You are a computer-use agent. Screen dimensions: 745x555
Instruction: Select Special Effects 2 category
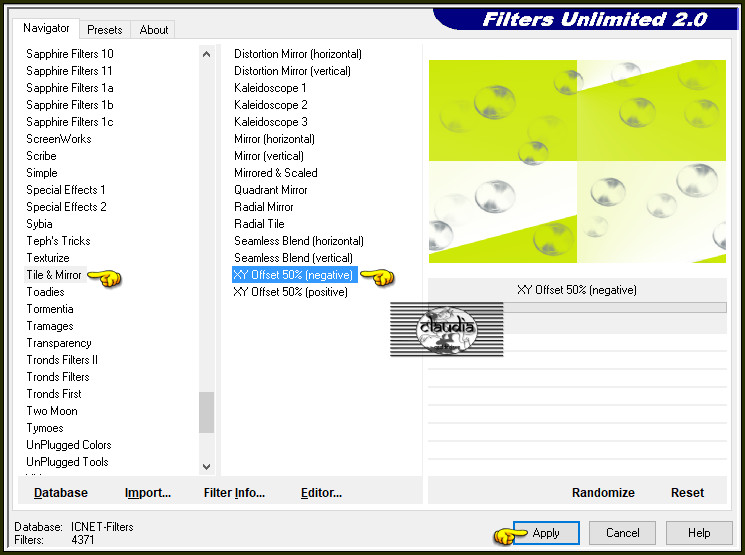pos(66,207)
